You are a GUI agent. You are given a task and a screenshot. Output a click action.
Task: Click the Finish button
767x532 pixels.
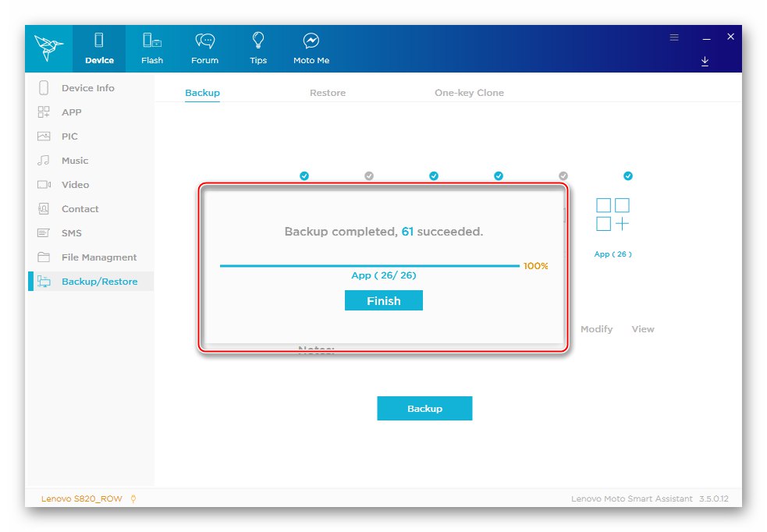tap(384, 300)
